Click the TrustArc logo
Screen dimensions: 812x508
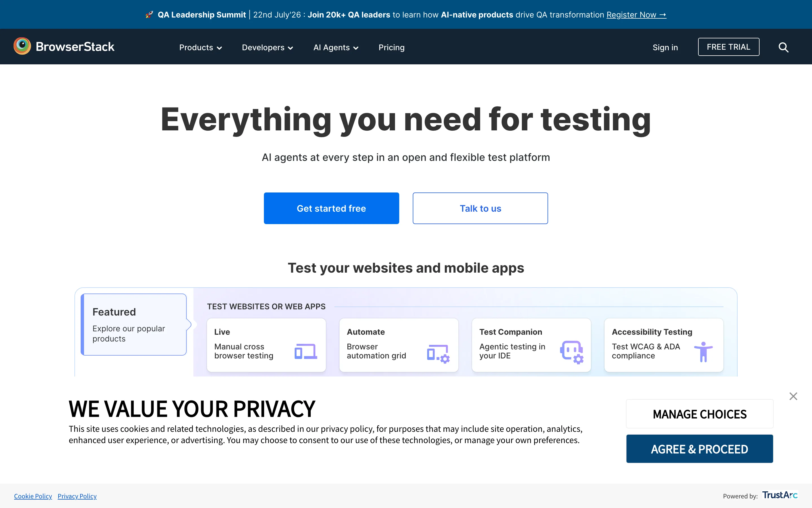780,495
